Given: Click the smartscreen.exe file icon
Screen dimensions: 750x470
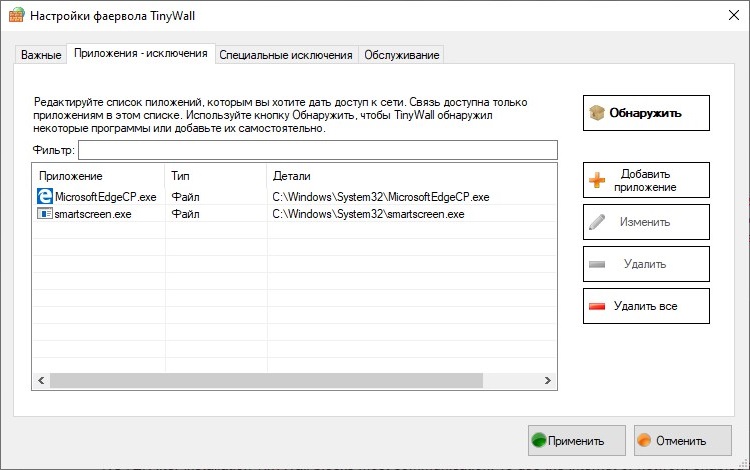Looking at the screenshot, I should [x=45, y=214].
